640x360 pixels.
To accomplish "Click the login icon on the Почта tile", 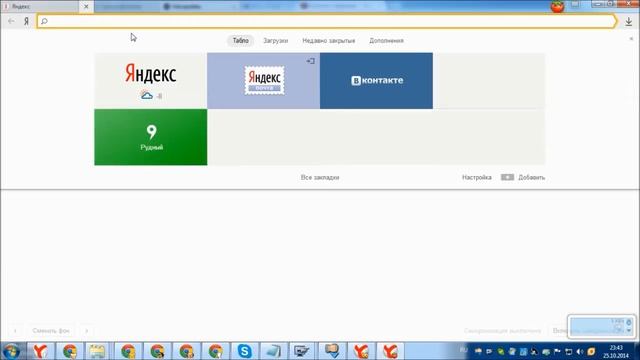I will [311, 61].
